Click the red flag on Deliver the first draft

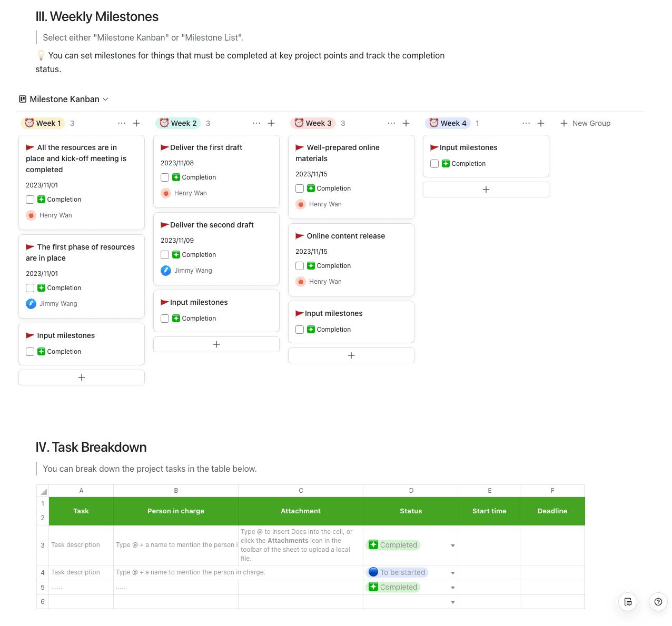(165, 148)
